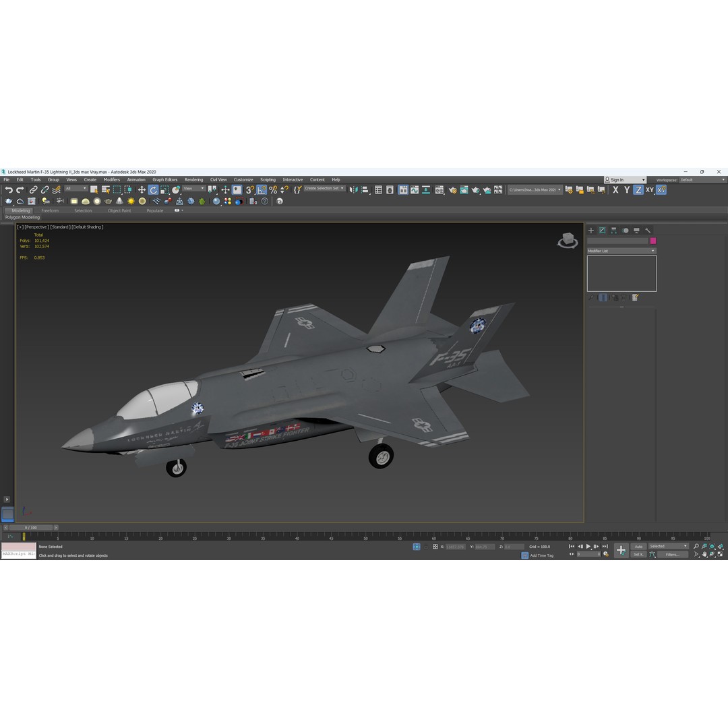Activate the Select and Rotate tool
Image resolution: width=728 pixels, height=728 pixels.
tap(153, 190)
